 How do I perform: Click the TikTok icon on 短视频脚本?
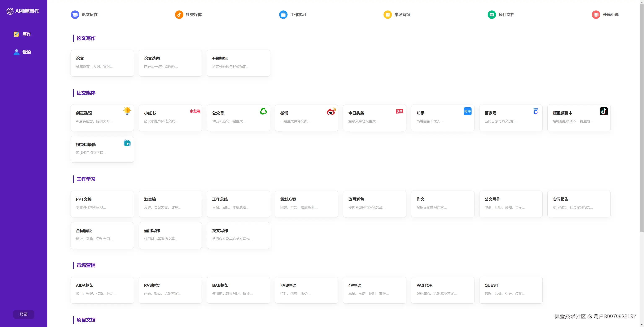[x=604, y=111]
